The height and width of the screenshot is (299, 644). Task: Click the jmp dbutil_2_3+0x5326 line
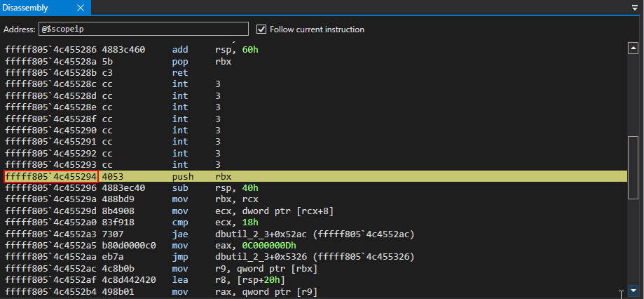pyautogui.click(x=280, y=257)
